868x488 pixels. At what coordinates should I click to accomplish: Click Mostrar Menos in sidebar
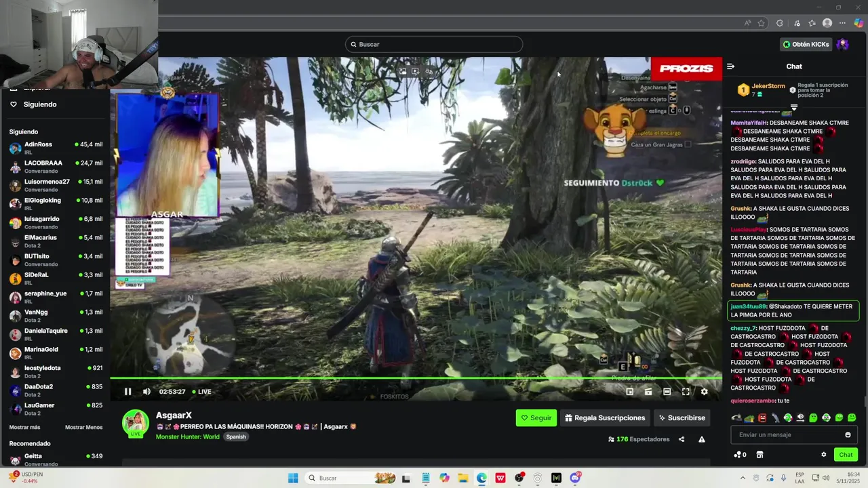click(x=83, y=428)
